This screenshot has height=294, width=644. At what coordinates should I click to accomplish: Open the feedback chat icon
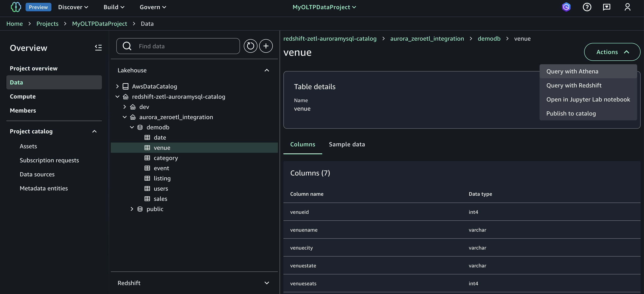point(606,7)
